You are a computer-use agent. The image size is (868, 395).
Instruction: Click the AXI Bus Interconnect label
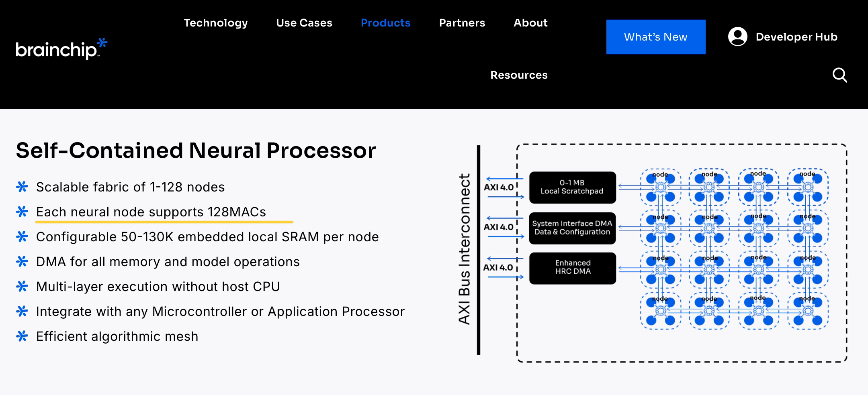tap(464, 249)
